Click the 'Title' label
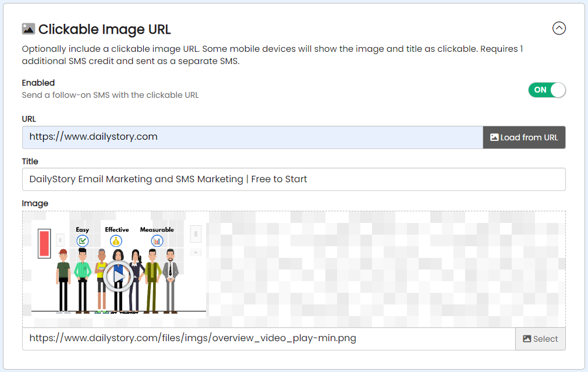The width and height of the screenshot is (588, 372). [30, 161]
